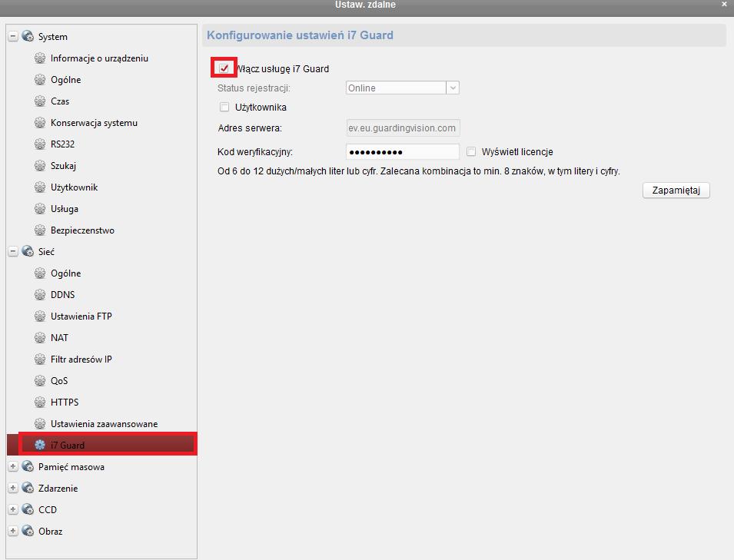734x560 pixels.
Task: Enable the Wyświetl licencje checkbox
Action: click(471, 151)
